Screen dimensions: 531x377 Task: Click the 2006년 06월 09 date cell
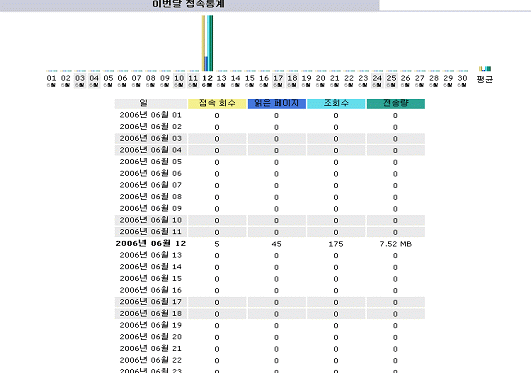tap(151, 209)
